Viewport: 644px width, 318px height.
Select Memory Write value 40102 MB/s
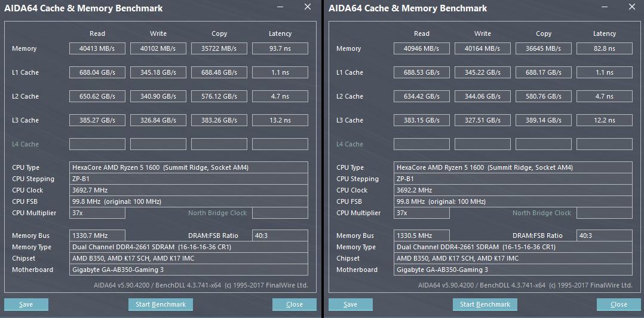158,48
